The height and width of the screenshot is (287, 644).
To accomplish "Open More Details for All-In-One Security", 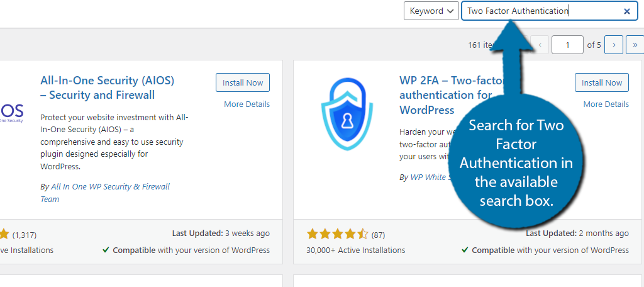I will (x=247, y=104).
